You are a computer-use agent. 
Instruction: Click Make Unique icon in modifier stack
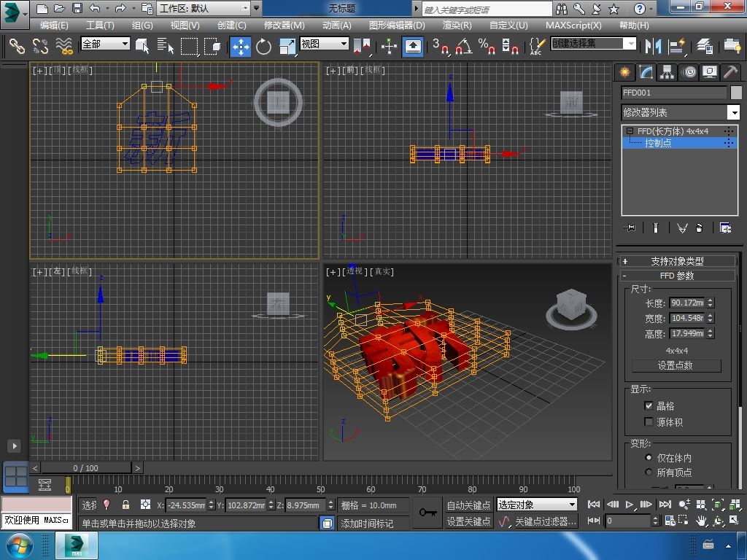click(682, 228)
